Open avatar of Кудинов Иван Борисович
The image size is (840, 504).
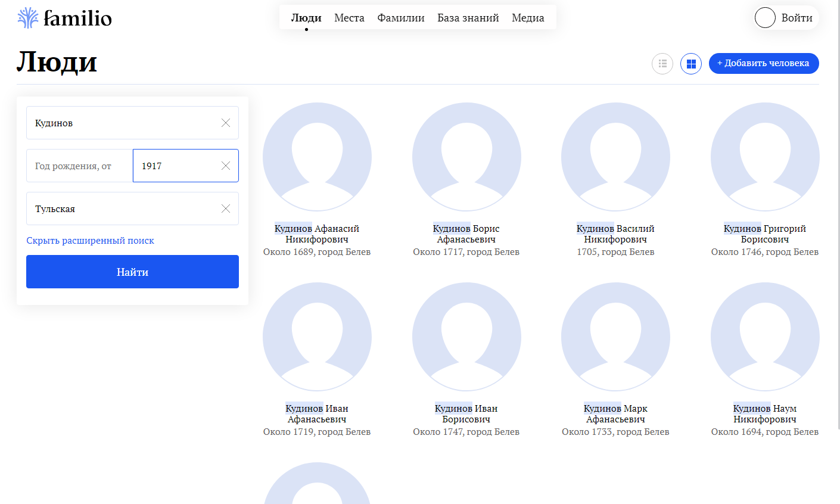pos(466,337)
